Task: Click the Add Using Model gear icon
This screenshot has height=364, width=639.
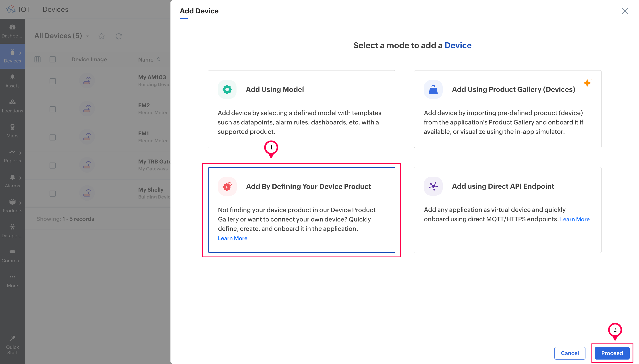Action: click(x=227, y=89)
